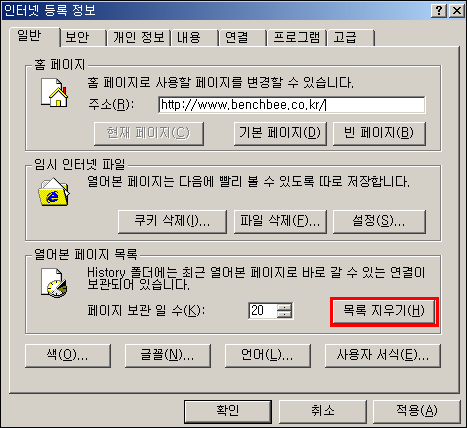
Task: Go to the 연결 tab
Action: tap(237, 37)
